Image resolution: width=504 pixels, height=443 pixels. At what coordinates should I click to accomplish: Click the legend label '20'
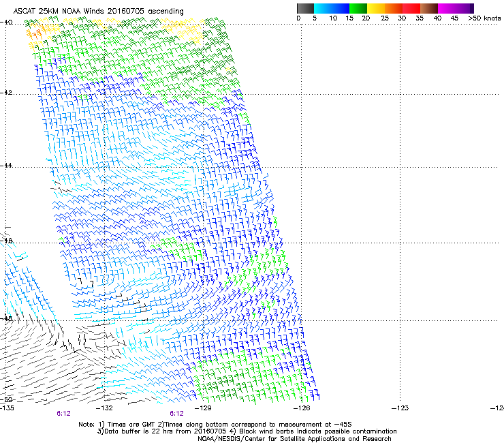tap(366, 18)
